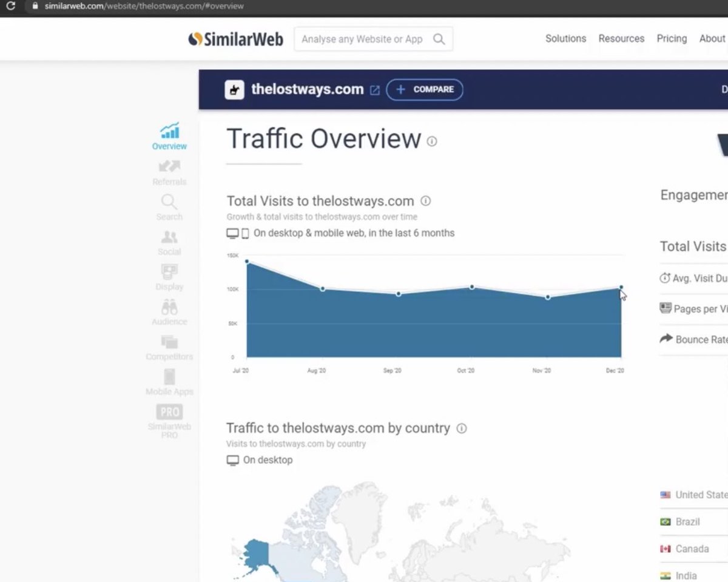The image size is (728, 582).
Task: Click the desktop icon beside On desktop
Action: pyautogui.click(x=232, y=460)
